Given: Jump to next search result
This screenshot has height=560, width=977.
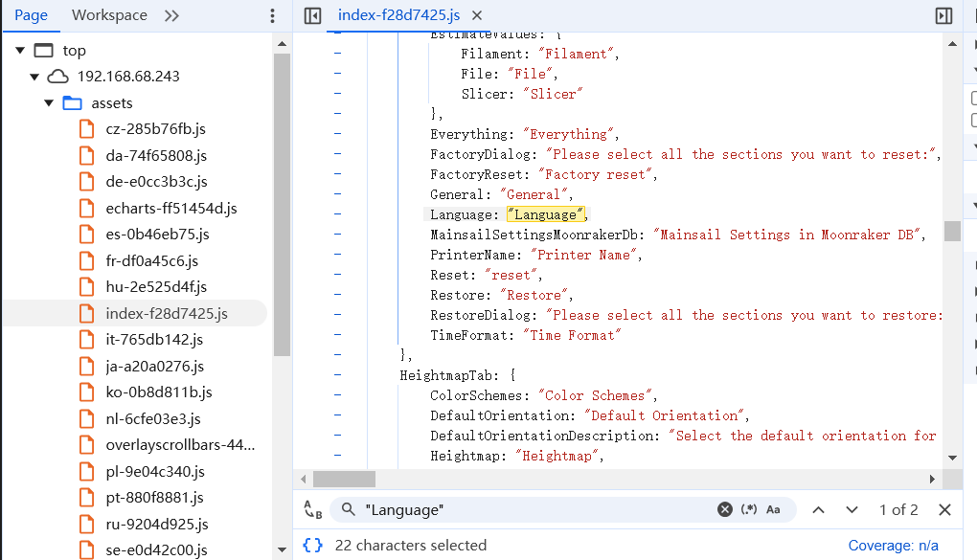Looking at the screenshot, I should pyautogui.click(x=852, y=510).
